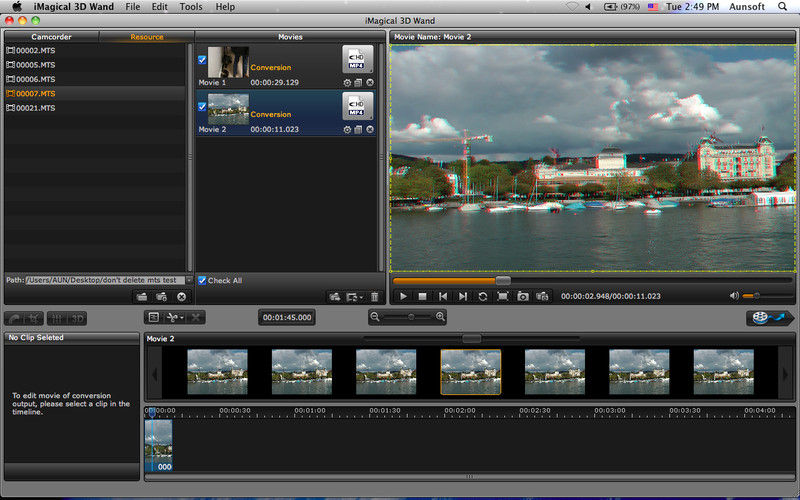Uncheck the Movie 1 checkbox

point(202,60)
